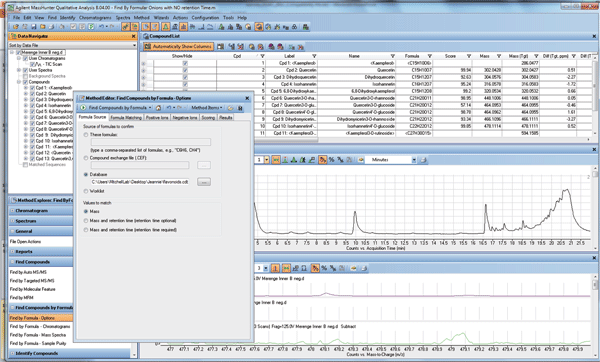Click the green peak integrate icon in chromatogram toolbar
600x362 pixels.
pyautogui.click(x=294, y=160)
